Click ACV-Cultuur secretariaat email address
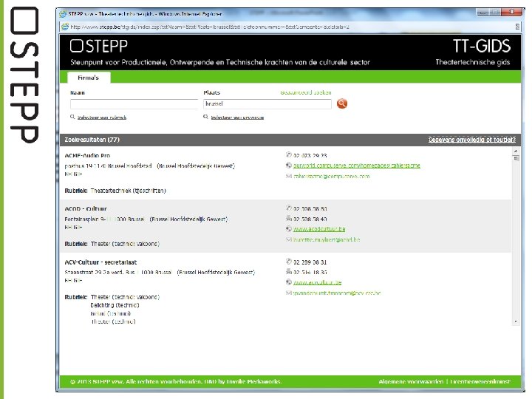Image resolution: width=532 pixels, height=399 pixels. tap(337, 293)
